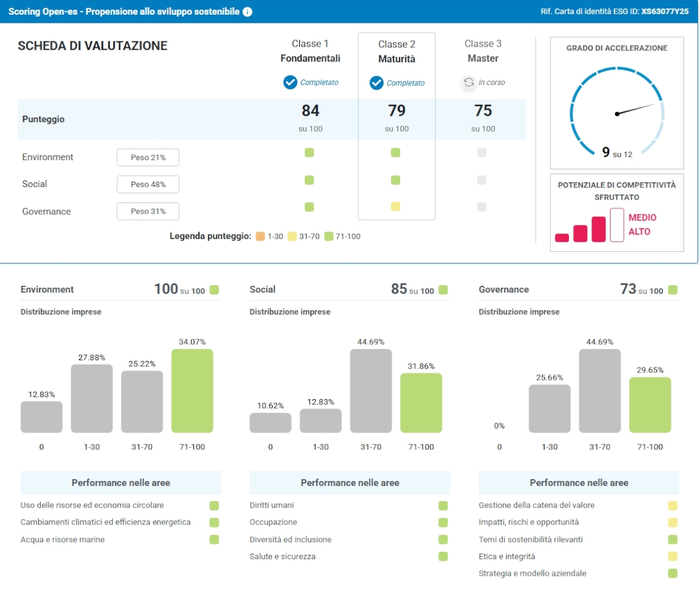Click the Governance gray square under Classe 3
Image resolution: width=700 pixels, height=593 pixels.
click(481, 207)
